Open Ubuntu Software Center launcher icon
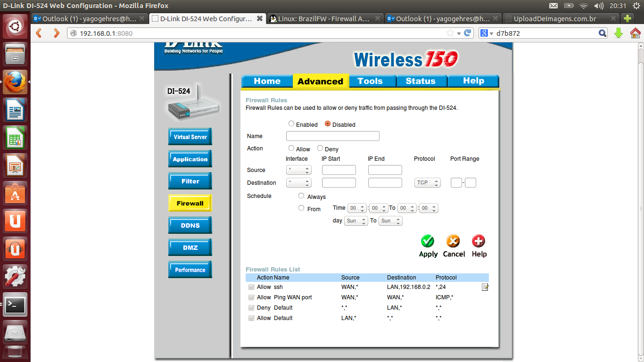 (x=15, y=193)
